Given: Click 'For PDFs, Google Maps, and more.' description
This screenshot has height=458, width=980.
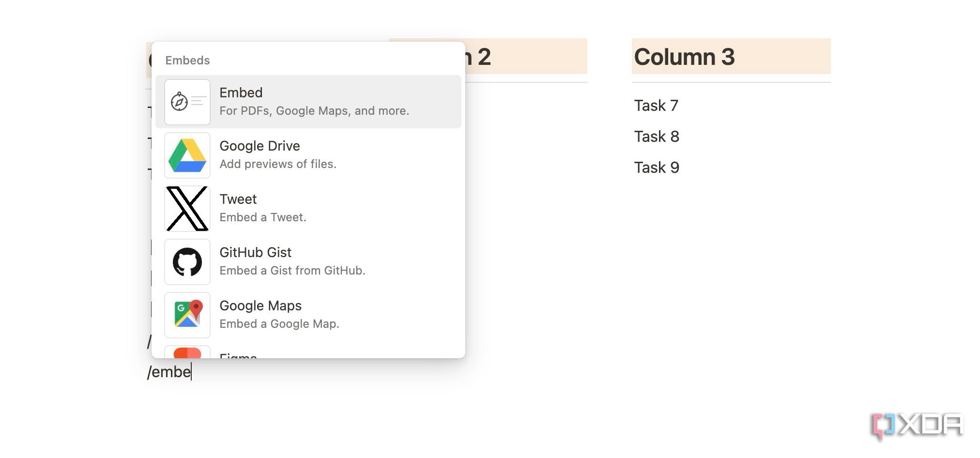Looking at the screenshot, I should pyautogui.click(x=314, y=111).
